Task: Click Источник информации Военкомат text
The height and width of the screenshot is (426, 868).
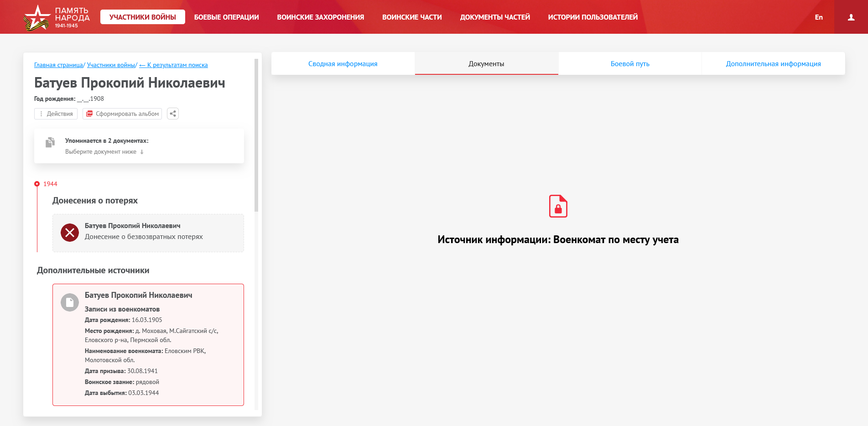Action: tap(558, 239)
